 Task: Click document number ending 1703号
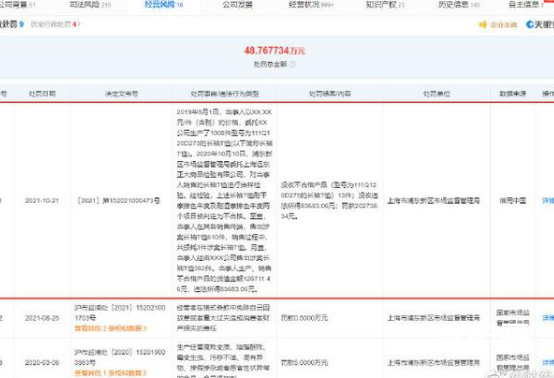120,313
